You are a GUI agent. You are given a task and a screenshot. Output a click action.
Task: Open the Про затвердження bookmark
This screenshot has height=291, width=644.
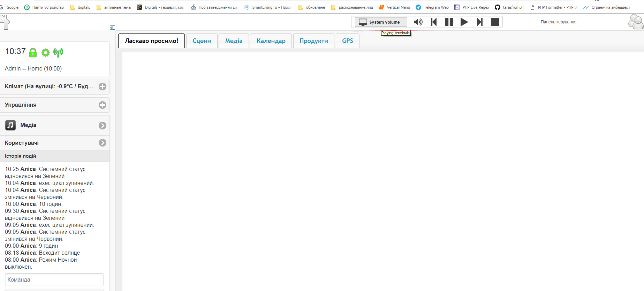coord(214,7)
